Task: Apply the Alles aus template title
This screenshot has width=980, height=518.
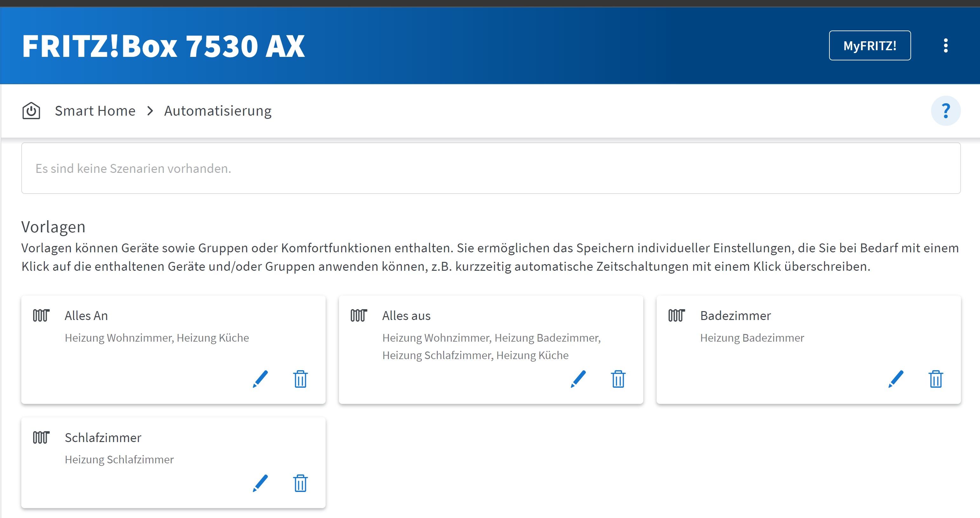Action: pos(406,316)
